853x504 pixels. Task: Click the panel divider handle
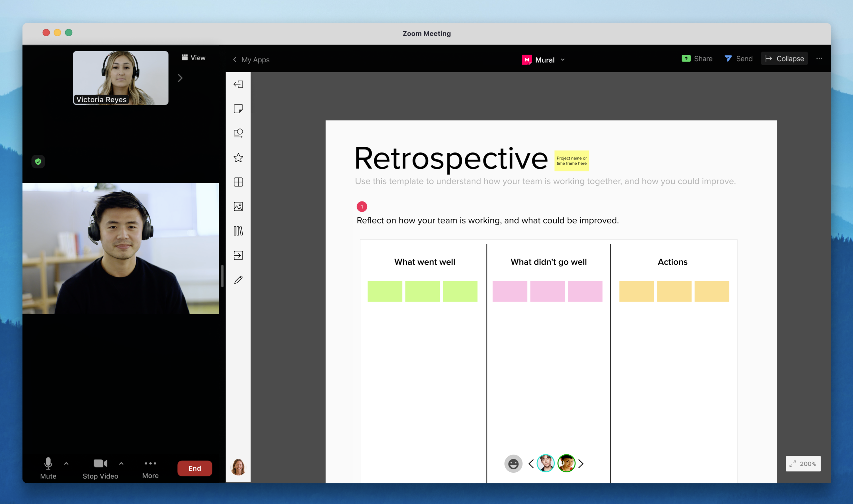[x=222, y=276]
